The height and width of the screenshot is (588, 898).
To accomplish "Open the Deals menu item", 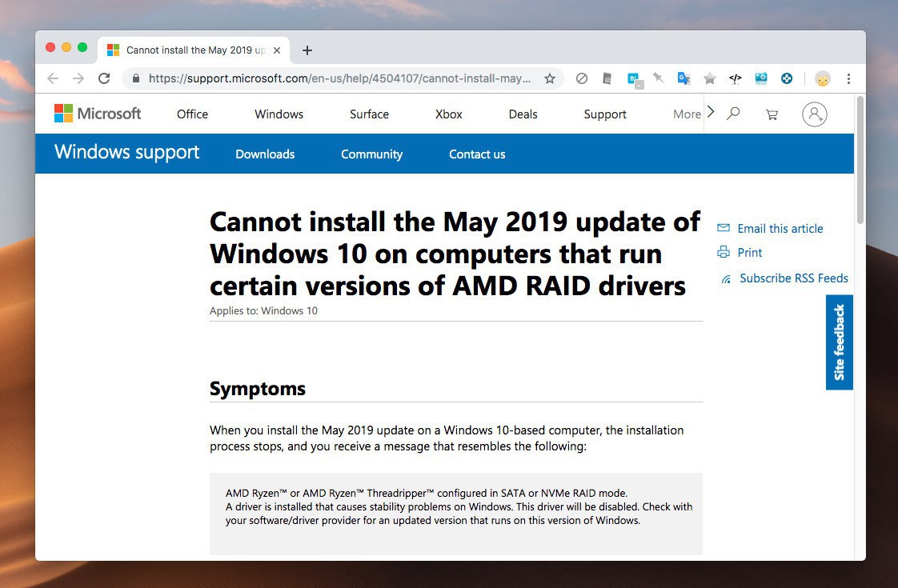I will coord(523,114).
